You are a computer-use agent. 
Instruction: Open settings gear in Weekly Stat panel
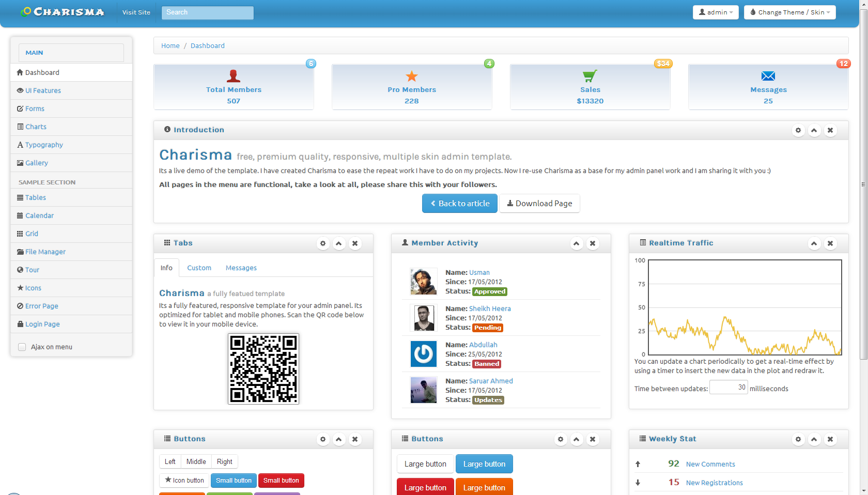click(x=798, y=439)
